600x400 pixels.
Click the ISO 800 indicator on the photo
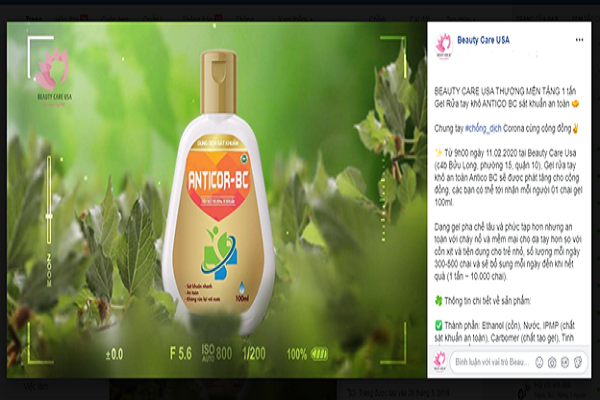coord(216,353)
